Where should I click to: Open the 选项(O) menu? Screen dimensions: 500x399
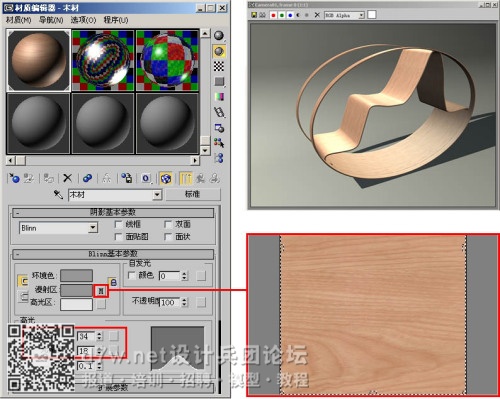[83, 20]
